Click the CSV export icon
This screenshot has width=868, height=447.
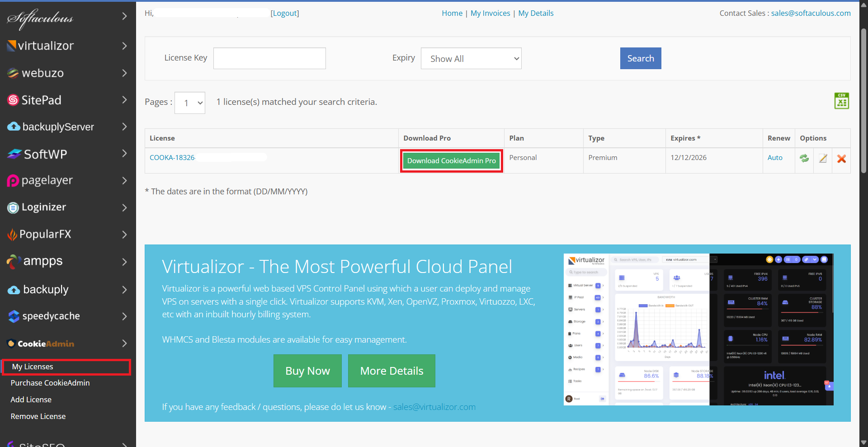click(x=841, y=101)
